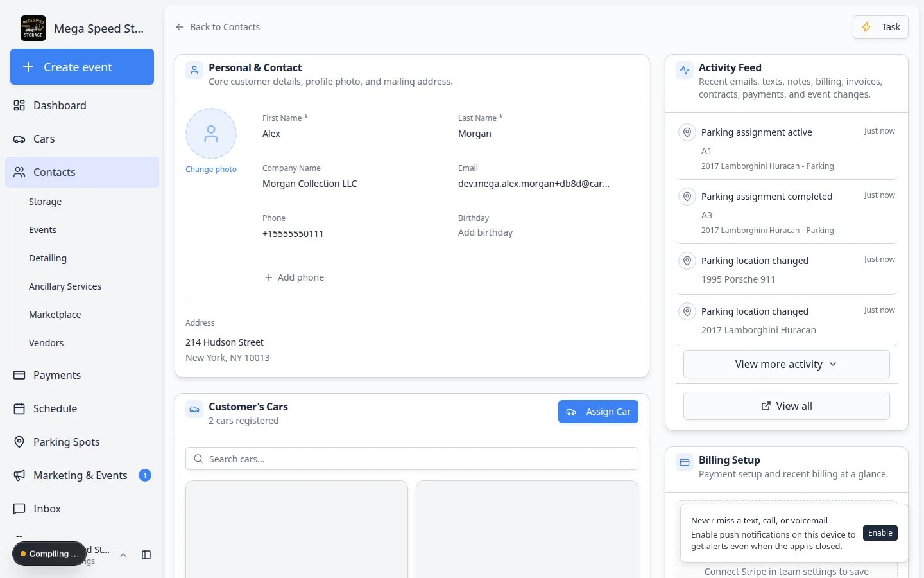Viewport: 924px width, 578px height.
Task: Toggle the sidebar collapse panel icon
Action: click(146, 555)
